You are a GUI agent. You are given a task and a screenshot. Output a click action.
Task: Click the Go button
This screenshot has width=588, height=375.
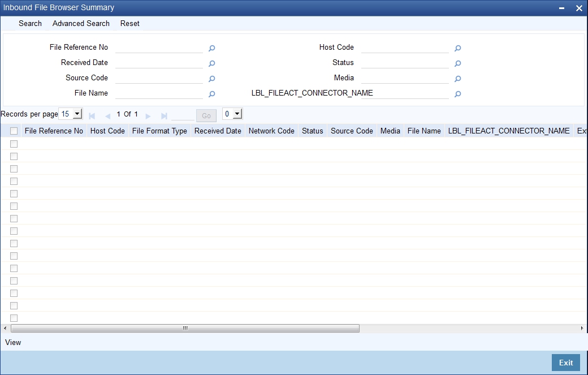point(206,115)
